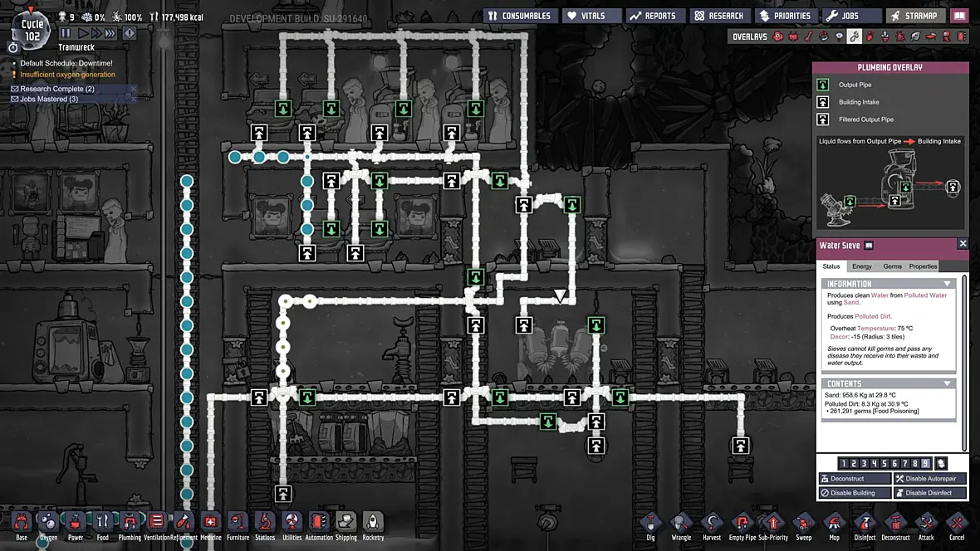This screenshot has height=551, width=980.
Task: Toggle the Light overlay
Action: coord(840,37)
